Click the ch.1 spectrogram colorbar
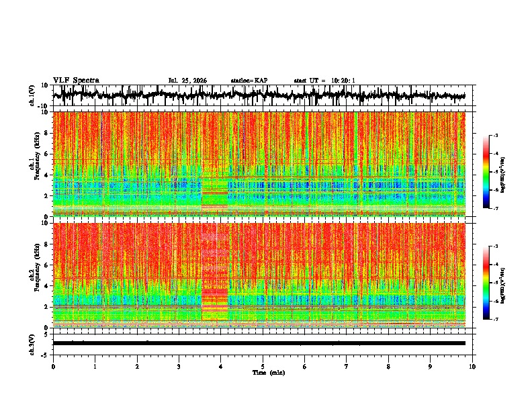The image size is (532, 411). click(486, 172)
